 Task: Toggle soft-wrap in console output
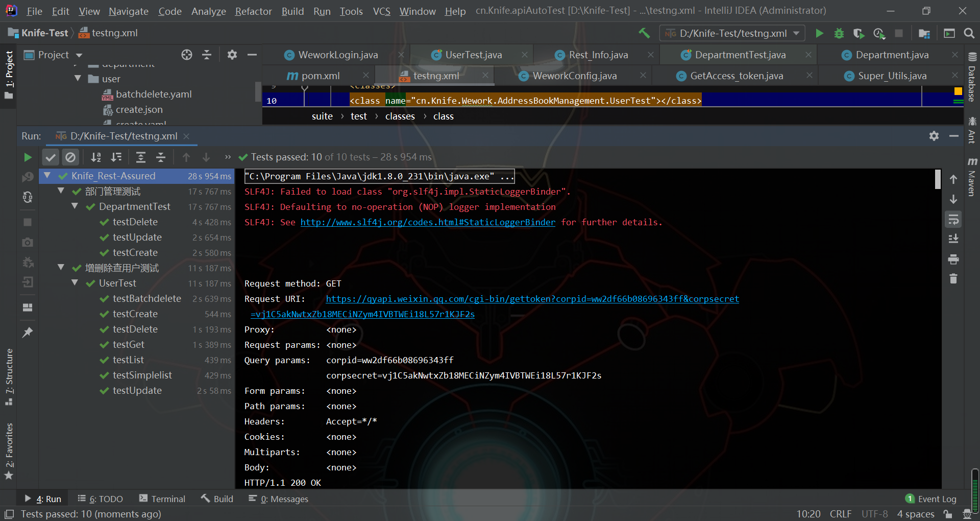[953, 220]
